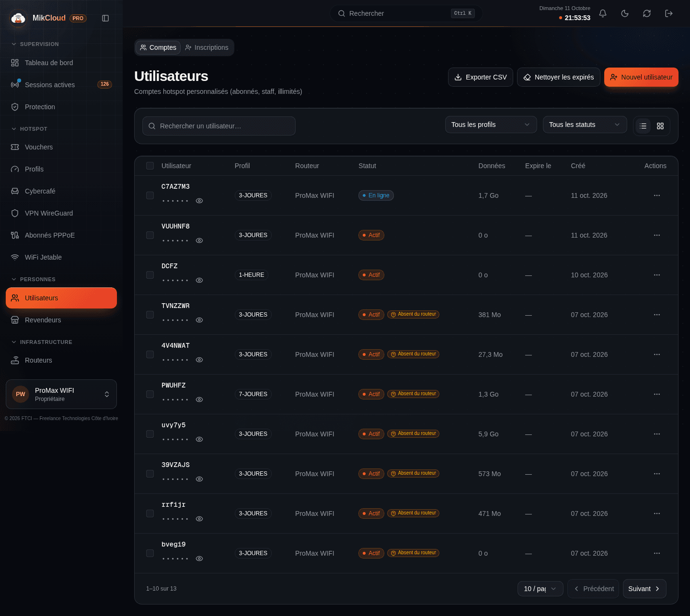The width and height of the screenshot is (690, 616).
Task: Click Nettoyer les expirés button
Action: click(559, 77)
